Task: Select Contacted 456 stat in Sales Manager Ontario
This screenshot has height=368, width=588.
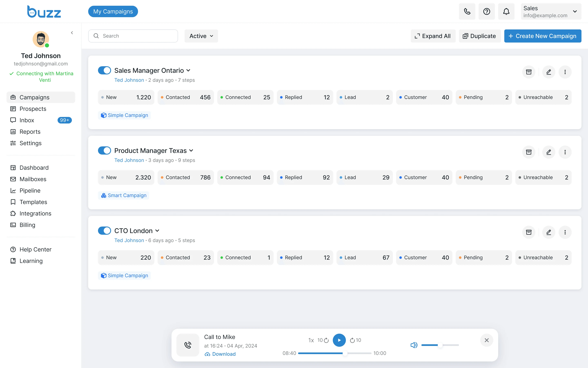Action: [186, 97]
